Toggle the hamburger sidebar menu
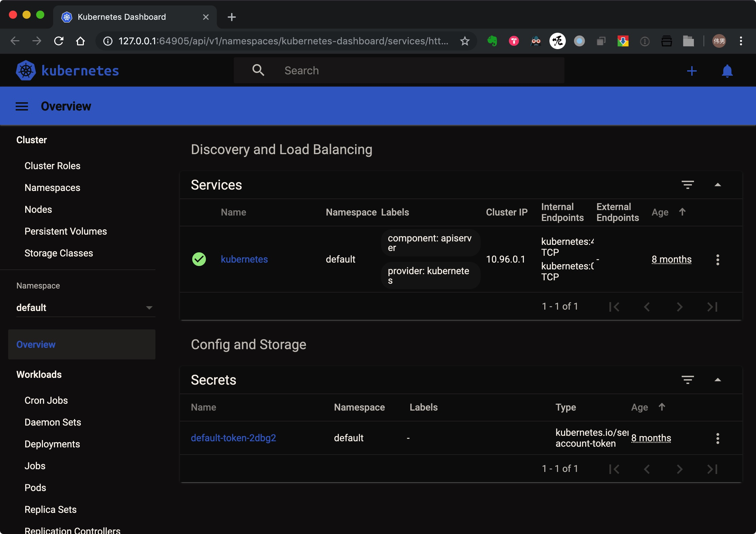The width and height of the screenshot is (756, 534). (22, 106)
